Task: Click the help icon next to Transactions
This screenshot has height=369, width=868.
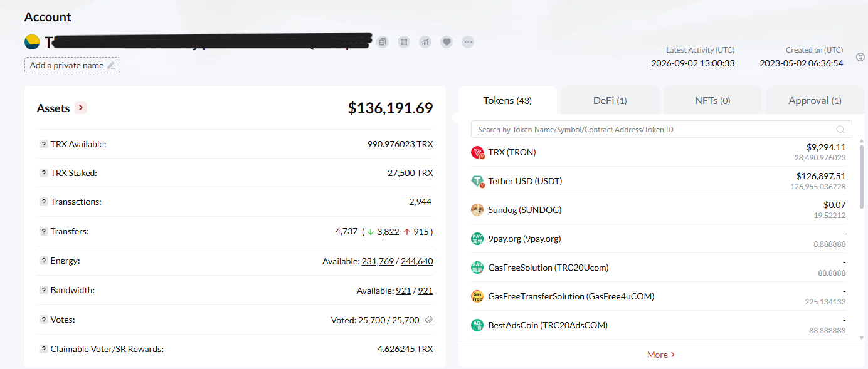Action: pyautogui.click(x=43, y=202)
